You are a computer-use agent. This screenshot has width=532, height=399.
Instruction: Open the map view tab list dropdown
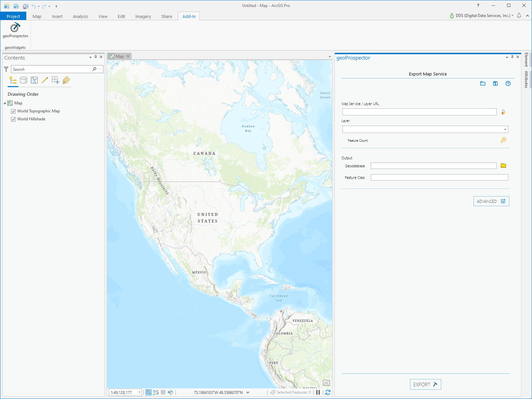pos(330,57)
